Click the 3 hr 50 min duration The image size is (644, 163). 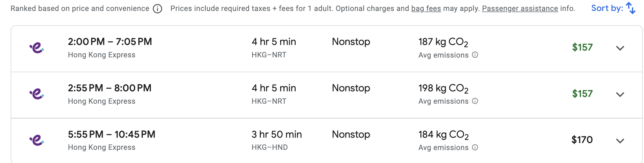(x=277, y=135)
